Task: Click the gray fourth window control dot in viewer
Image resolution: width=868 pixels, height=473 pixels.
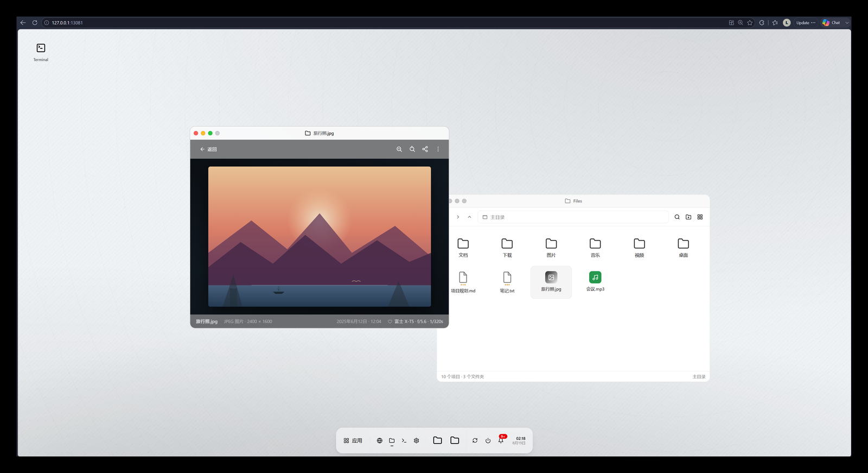Action: [x=218, y=133]
